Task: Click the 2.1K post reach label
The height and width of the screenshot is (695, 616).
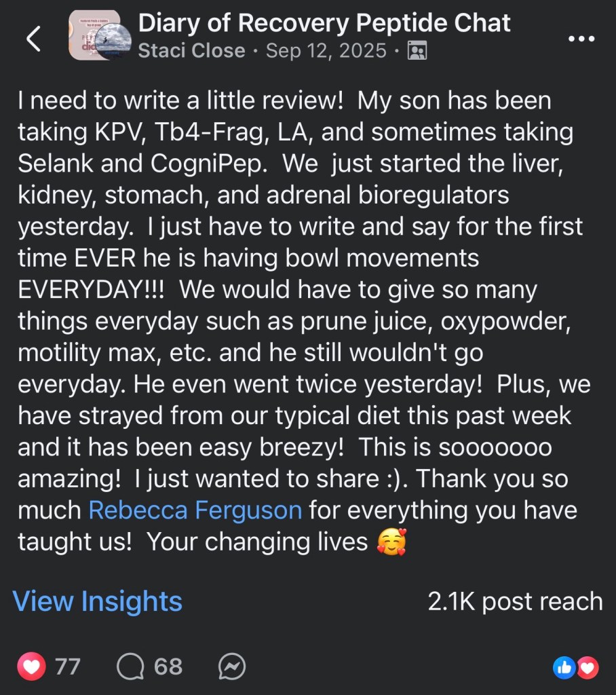Action: (x=515, y=601)
